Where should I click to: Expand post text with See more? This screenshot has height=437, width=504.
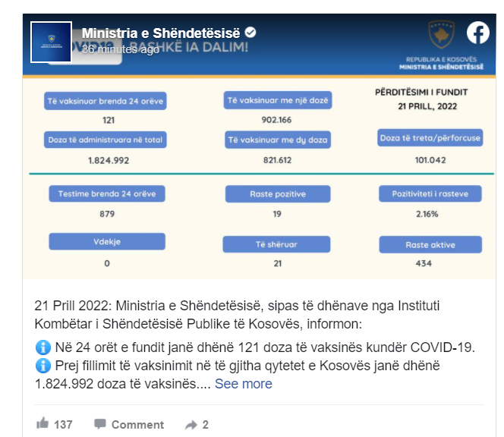243,384
